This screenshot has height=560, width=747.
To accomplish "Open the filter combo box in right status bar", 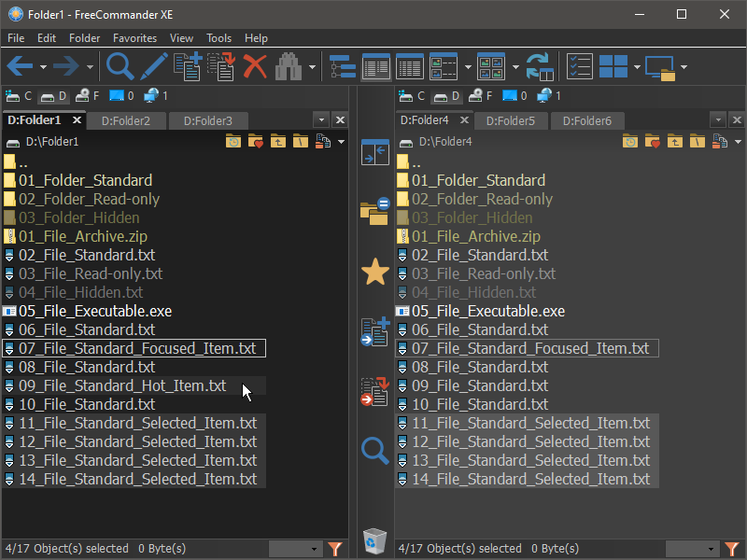I will [x=691, y=549].
